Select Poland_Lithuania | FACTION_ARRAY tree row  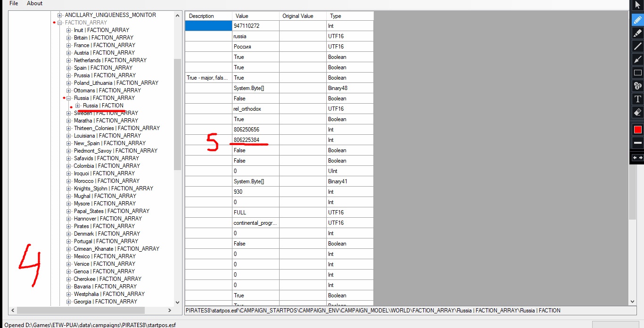pos(116,83)
